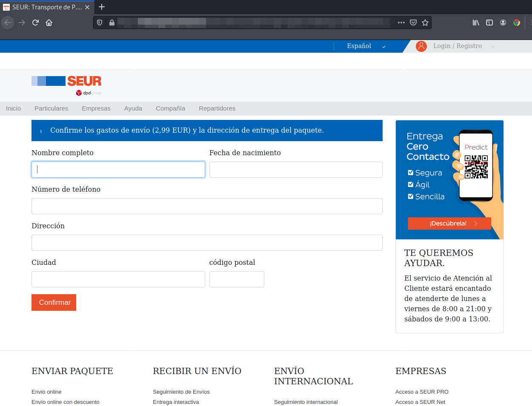
Task: Open the Empresas navigation item
Action: click(96, 108)
